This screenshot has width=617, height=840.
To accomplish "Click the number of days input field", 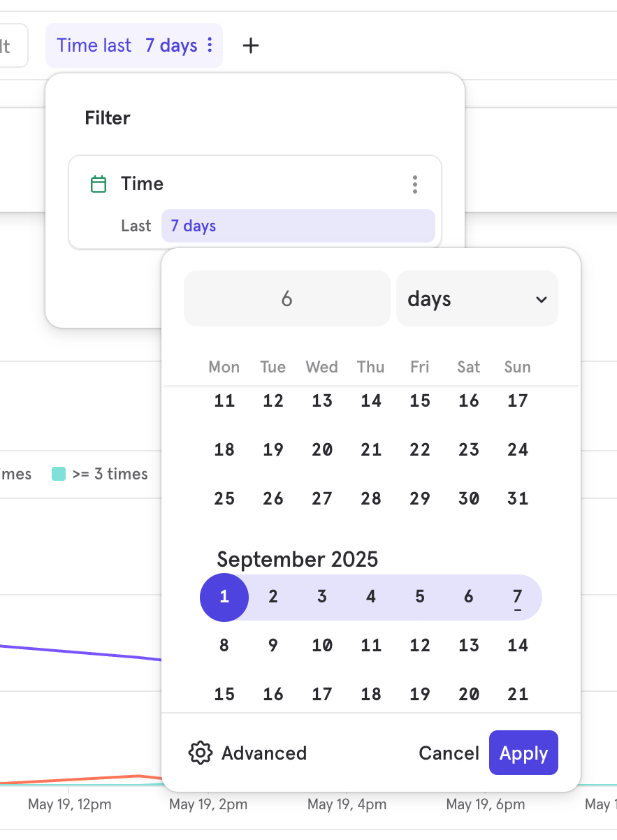I will tap(286, 299).
